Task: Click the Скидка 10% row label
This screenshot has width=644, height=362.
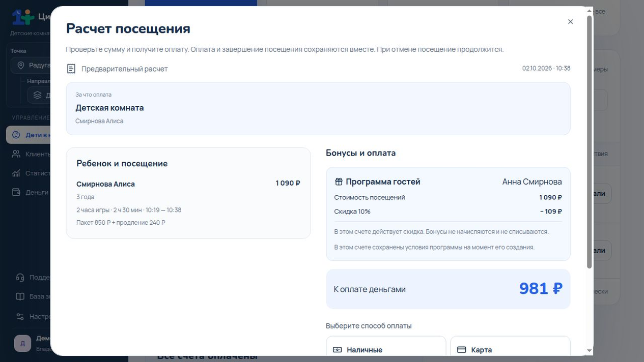Action: 352,212
